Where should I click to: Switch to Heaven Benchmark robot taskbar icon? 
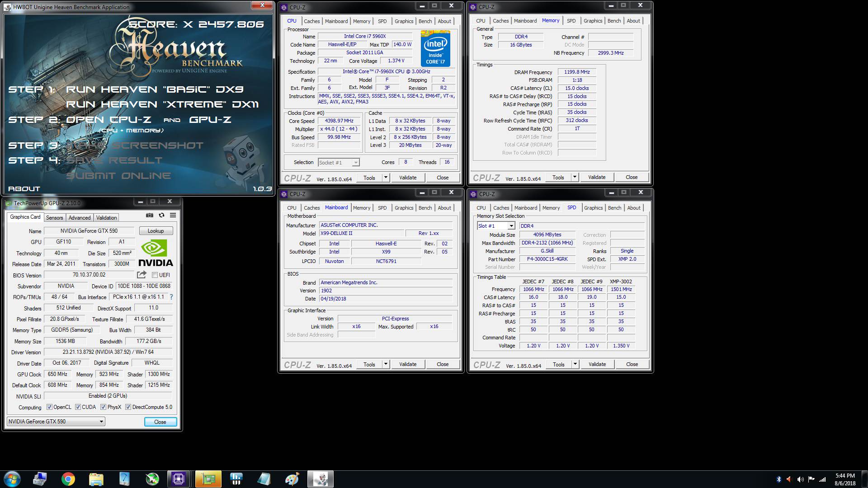[321, 479]
